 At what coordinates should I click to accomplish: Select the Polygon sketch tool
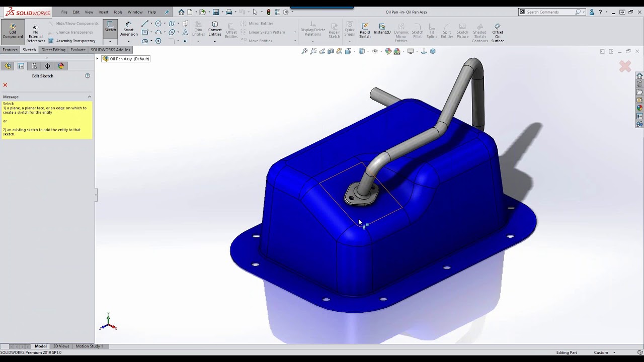[x=158, y=41]
